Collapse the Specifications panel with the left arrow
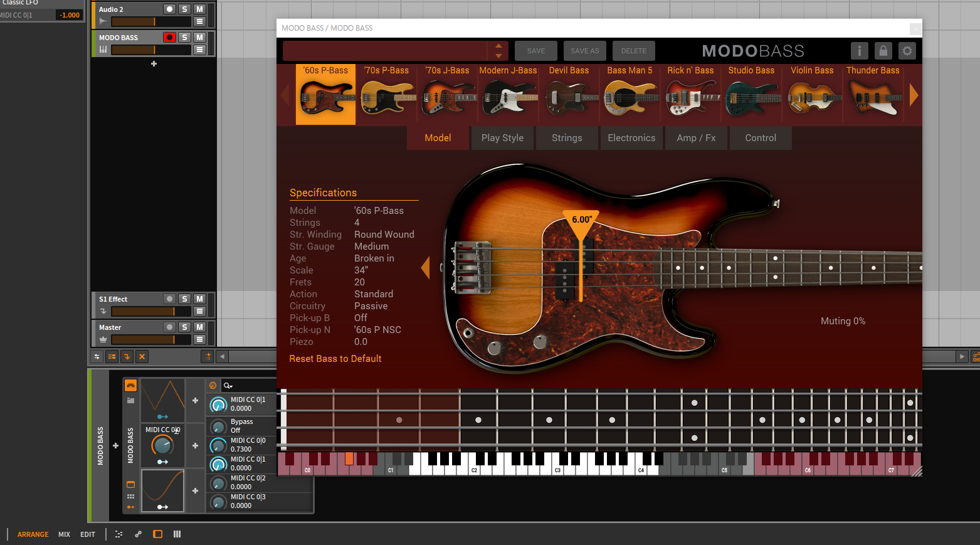This screenshot has width=980, height=545. point(426,268)
